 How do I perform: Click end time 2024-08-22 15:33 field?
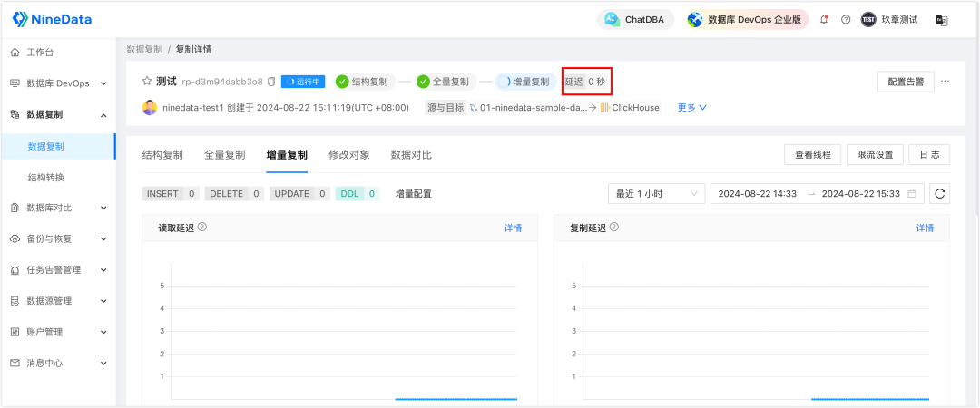[860, 194]
